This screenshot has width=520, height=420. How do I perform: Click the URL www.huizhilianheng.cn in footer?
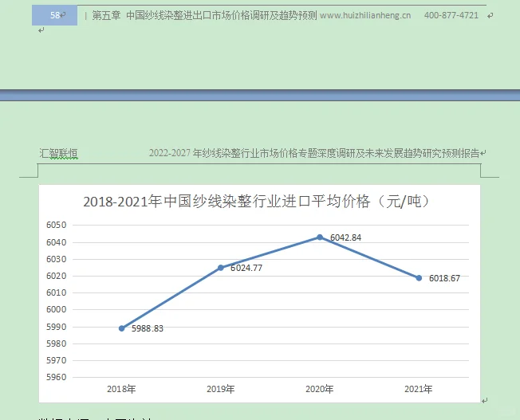tap(365, 16)
